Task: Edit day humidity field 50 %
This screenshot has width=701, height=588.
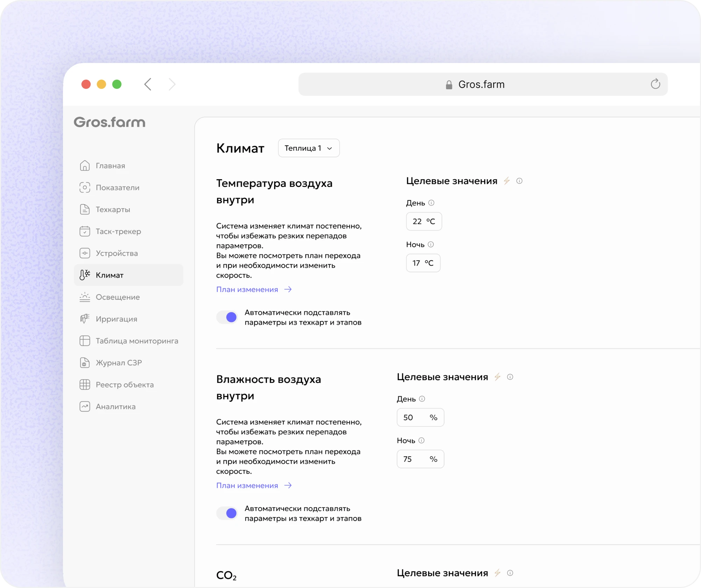Action: (420, 417)
